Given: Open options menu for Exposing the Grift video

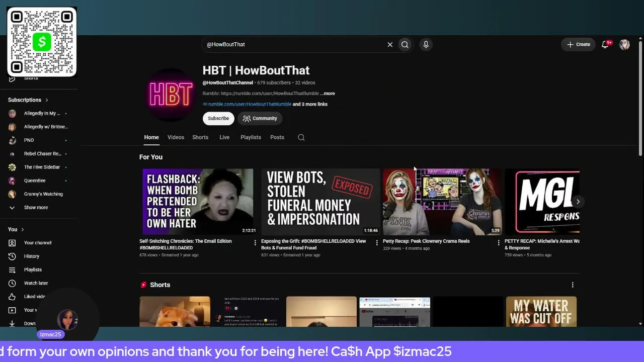Looking at the screenshot, I should click(377, 243).
